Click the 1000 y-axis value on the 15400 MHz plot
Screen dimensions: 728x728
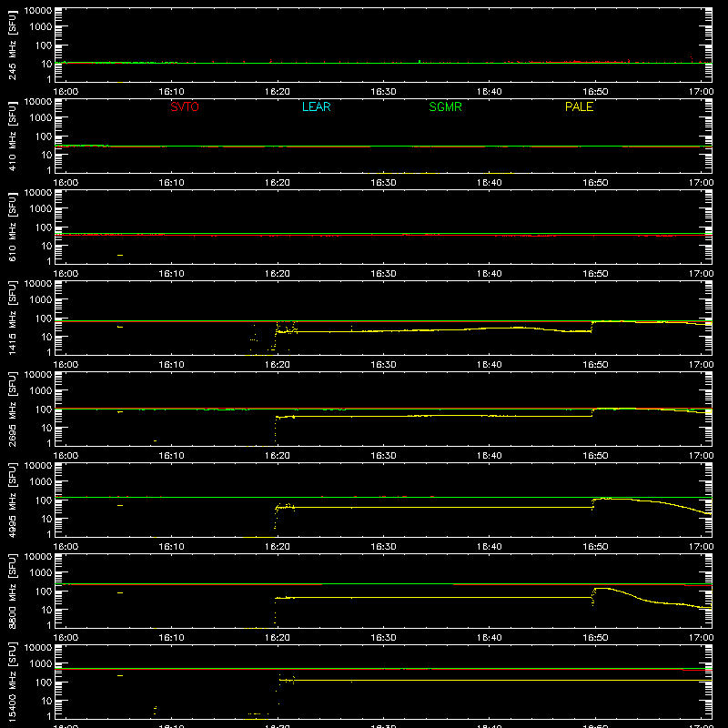[41, 664]
